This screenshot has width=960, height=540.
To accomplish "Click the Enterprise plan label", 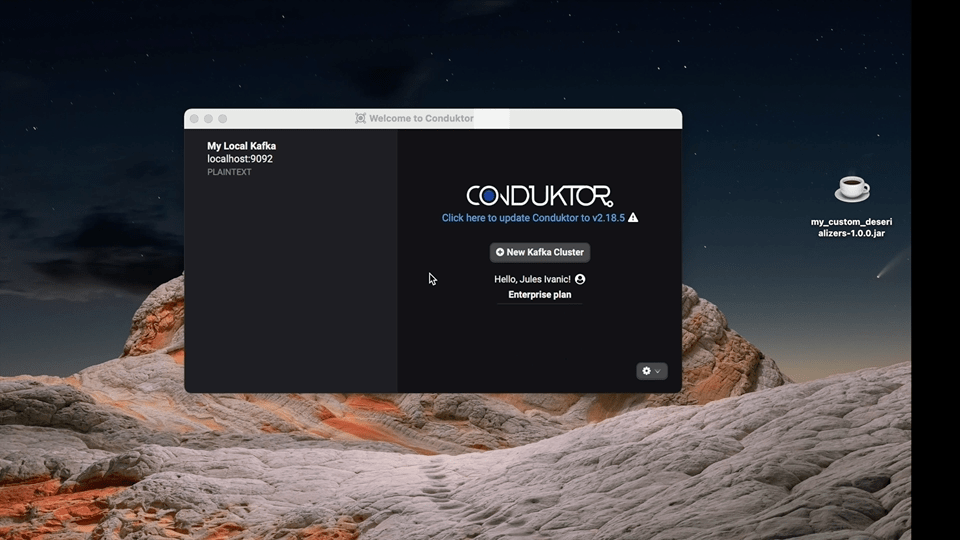I will click(539, 294).
